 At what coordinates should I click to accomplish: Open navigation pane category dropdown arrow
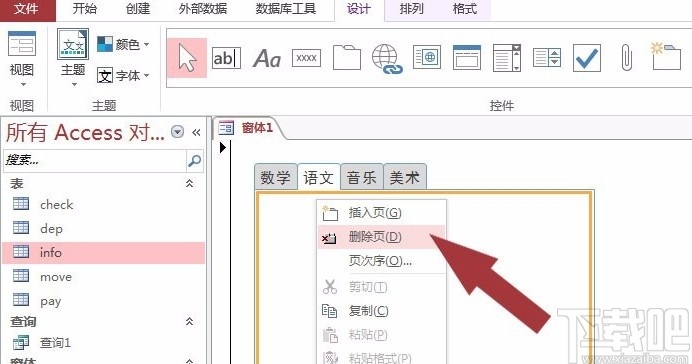(x=177, y=131)
